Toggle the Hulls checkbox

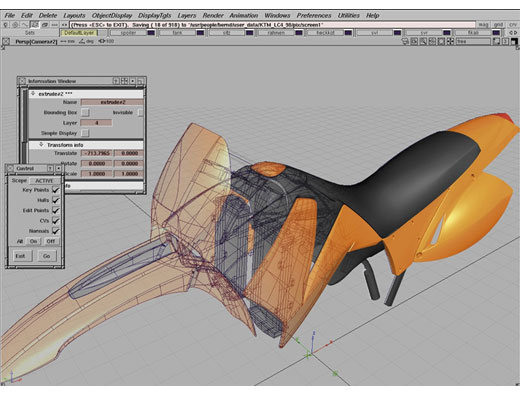(56, 200)
